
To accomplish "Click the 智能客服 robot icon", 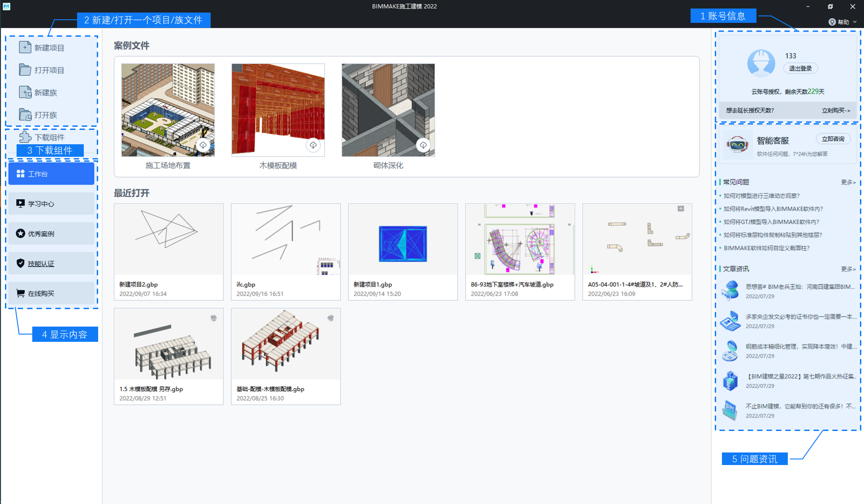I will [737, 145].
